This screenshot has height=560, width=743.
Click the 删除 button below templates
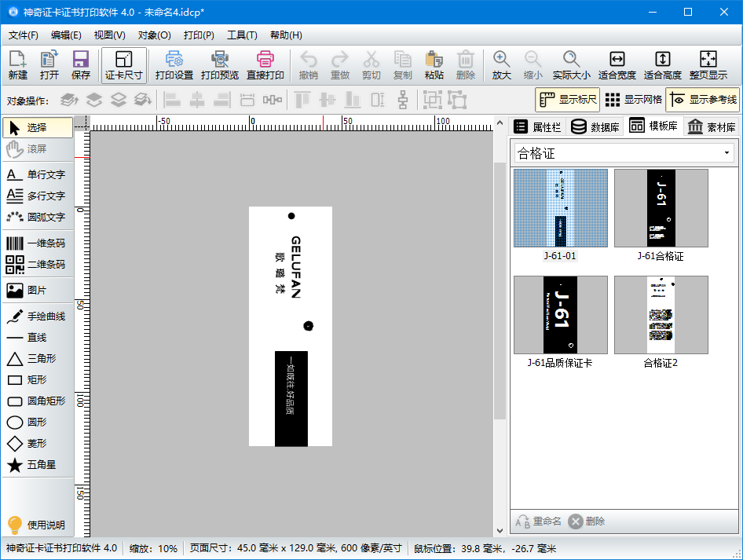[x=587, y=522]
